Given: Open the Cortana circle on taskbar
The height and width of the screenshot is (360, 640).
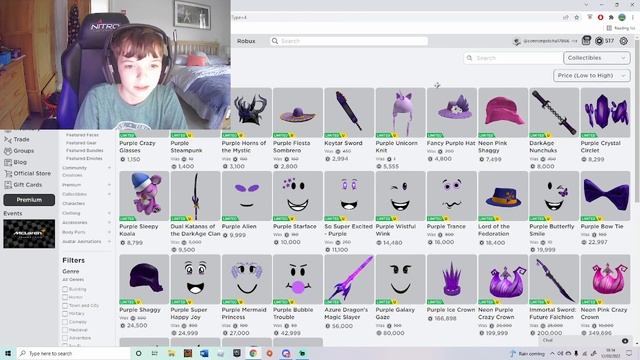Looking at the screenshot, I should 138,353.
